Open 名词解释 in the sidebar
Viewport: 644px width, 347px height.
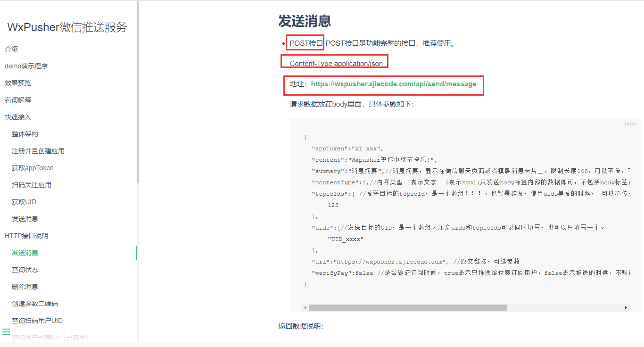(x=18, y=100)
